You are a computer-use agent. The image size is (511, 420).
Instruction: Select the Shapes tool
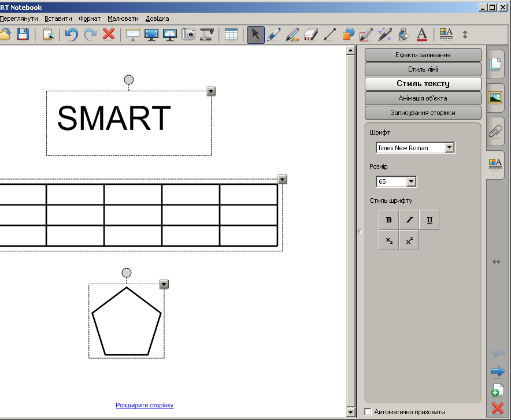(x=348, y=35)
